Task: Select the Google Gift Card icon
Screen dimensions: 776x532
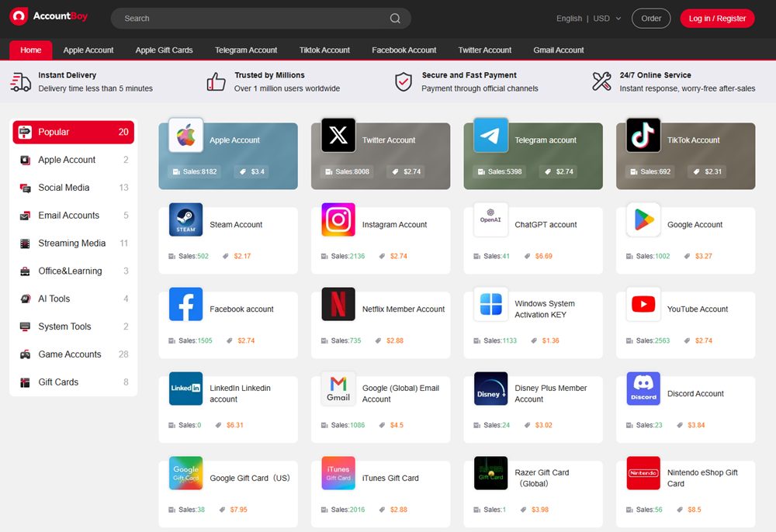Action: coord(185,473)
